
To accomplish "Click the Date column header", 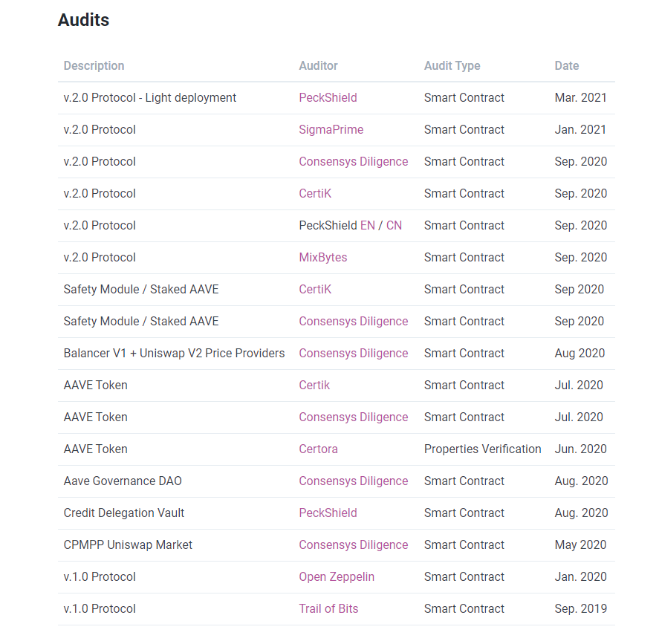I will pyautogui.click(x=566, y=65).
